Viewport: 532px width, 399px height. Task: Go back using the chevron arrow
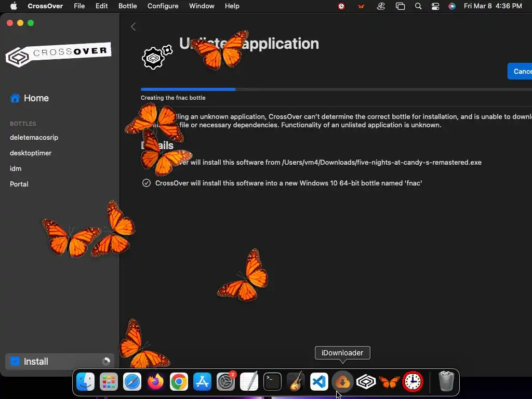[x=134, y=26]
